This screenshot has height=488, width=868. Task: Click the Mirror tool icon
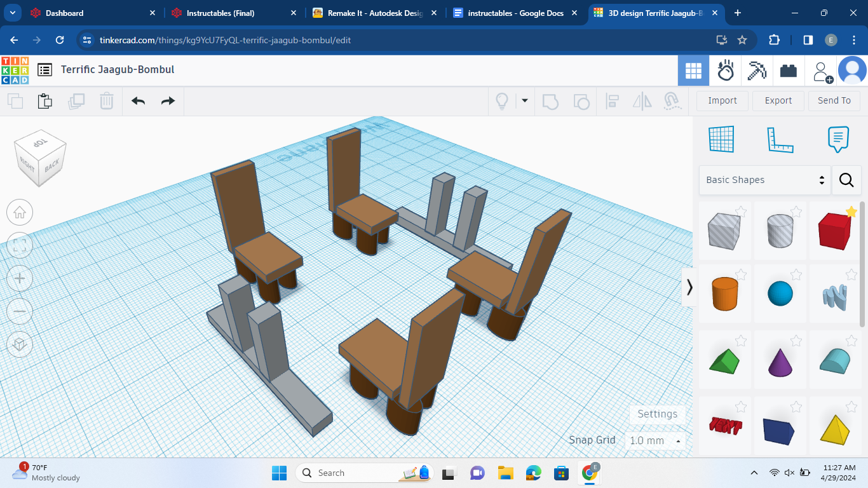point(642,101)
